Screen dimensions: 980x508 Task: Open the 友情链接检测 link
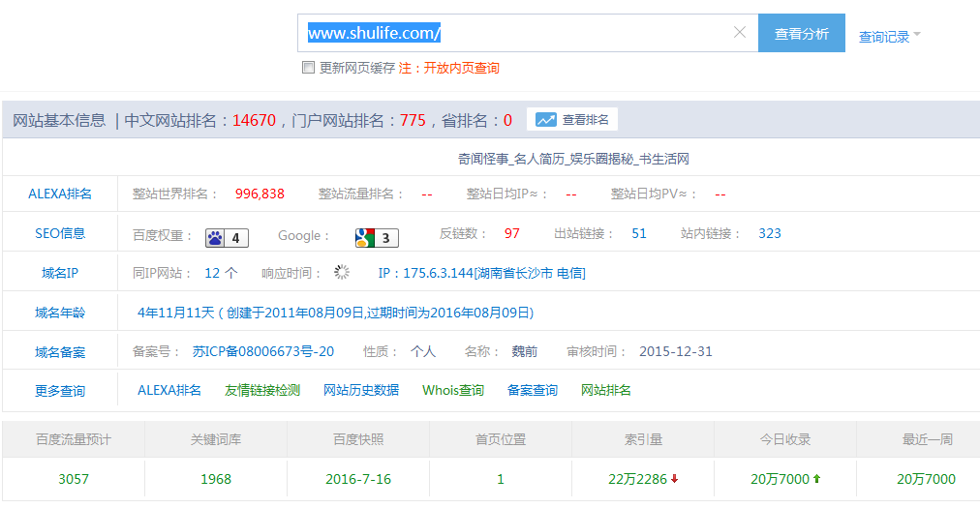pos(262,390)
